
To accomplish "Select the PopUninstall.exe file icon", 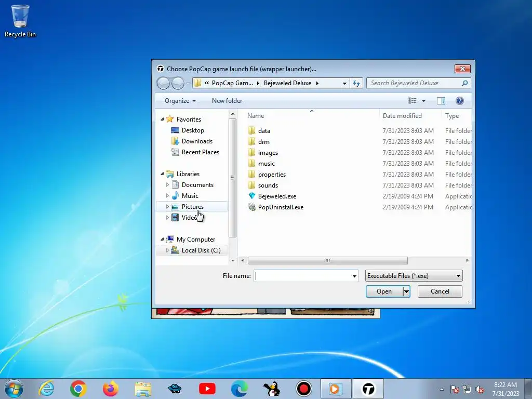I will (x=252, y=207).
